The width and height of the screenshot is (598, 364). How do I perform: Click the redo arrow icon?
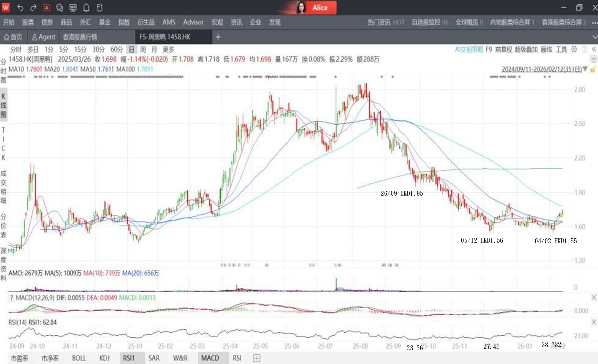point(33,8)
